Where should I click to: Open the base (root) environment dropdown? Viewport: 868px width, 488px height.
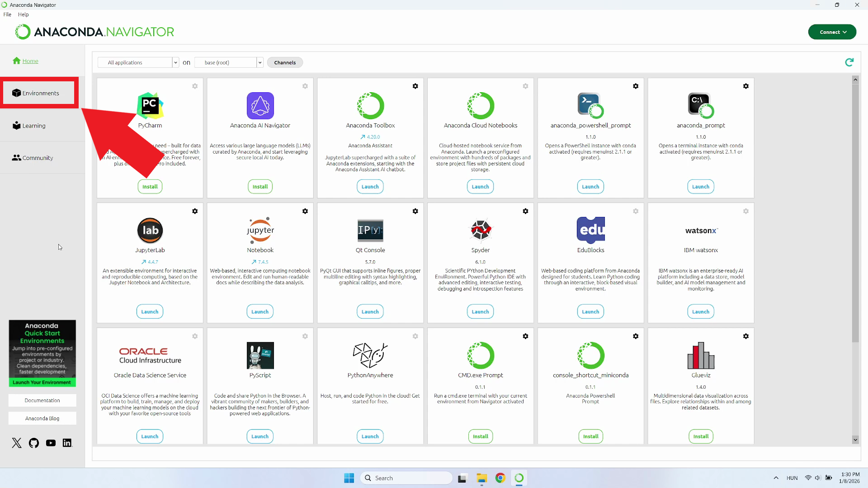228,62
